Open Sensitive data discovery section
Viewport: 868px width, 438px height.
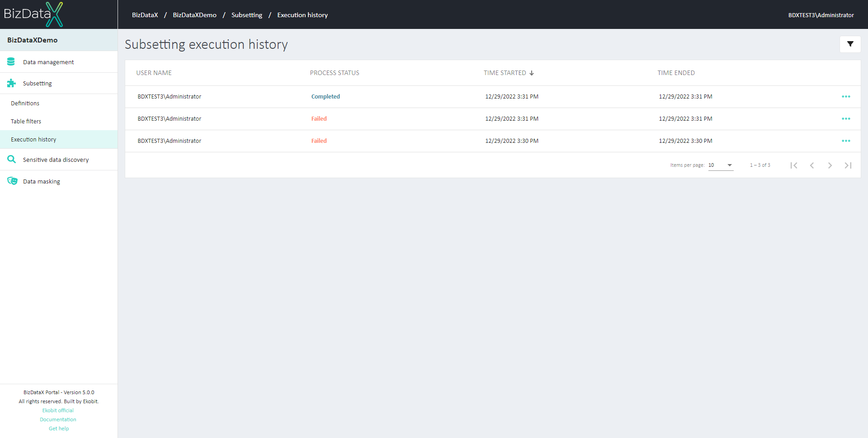[59, 160]
